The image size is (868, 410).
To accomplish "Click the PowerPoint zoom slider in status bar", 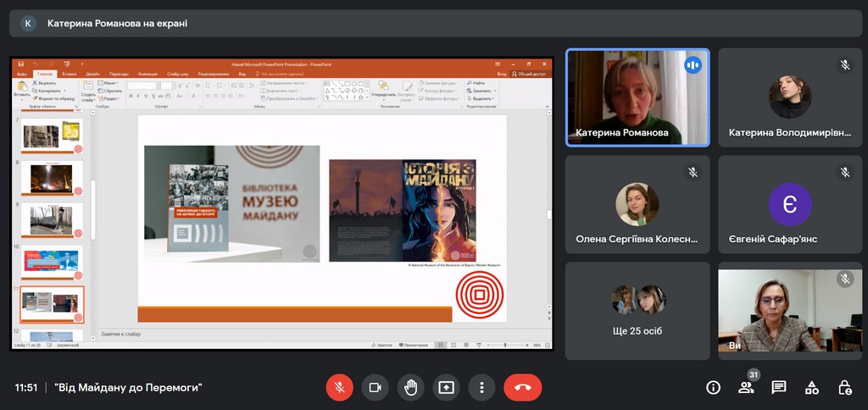I will coord(506,345).
